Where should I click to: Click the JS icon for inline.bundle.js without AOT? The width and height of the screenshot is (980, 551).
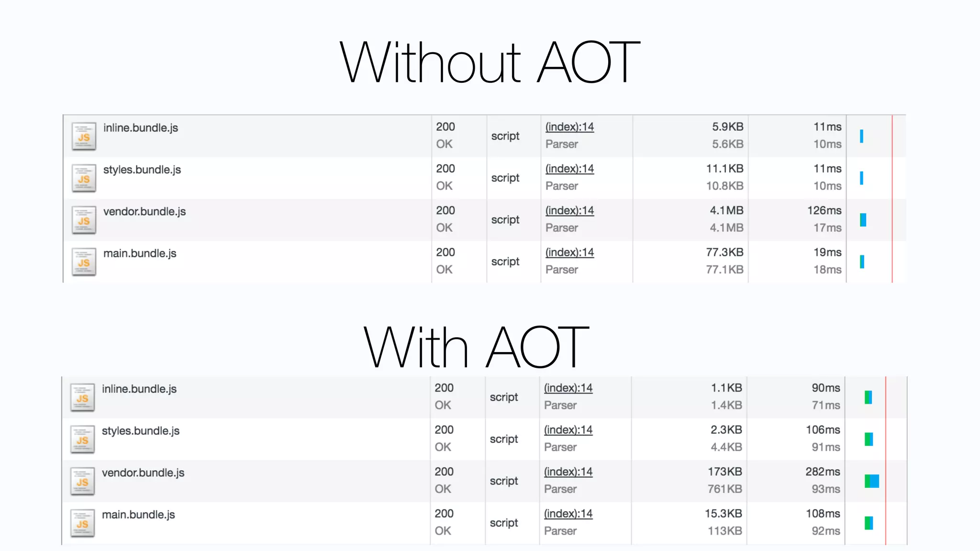click(x=84, y=137)
